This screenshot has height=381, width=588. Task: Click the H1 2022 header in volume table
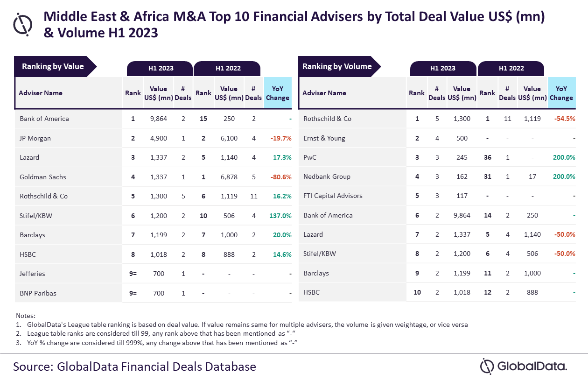[511, 68]
